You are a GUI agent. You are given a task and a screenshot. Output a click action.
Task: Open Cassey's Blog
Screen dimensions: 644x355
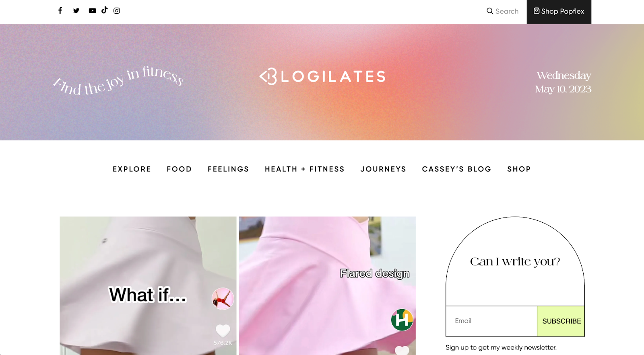tap(456, 169)
